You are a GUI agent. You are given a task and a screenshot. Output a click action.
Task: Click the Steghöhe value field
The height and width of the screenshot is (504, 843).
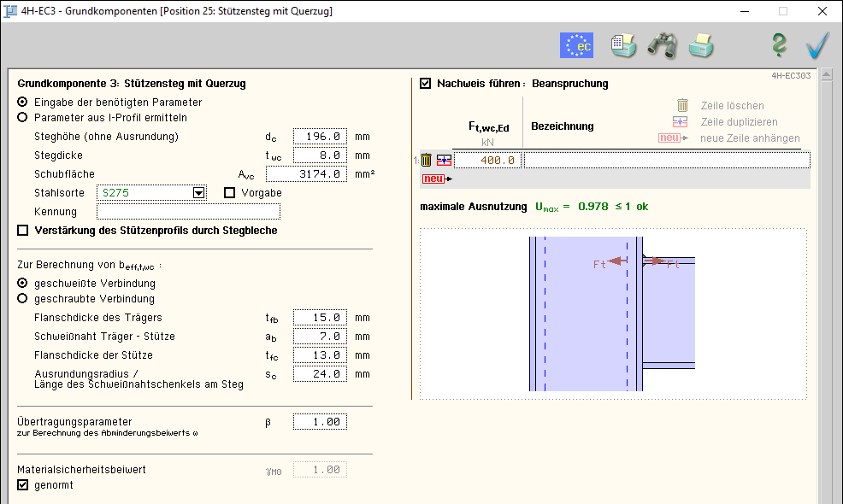(319, 137)
